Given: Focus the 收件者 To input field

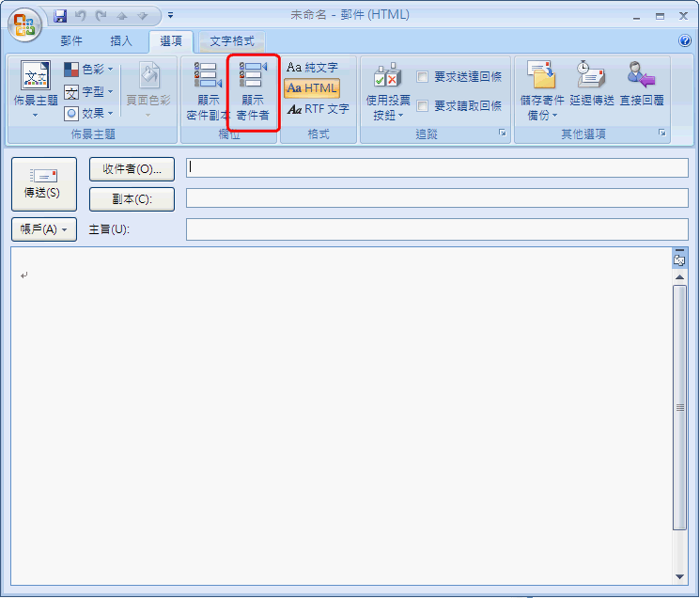Looking at the screenshot, I should click(437, 168).
